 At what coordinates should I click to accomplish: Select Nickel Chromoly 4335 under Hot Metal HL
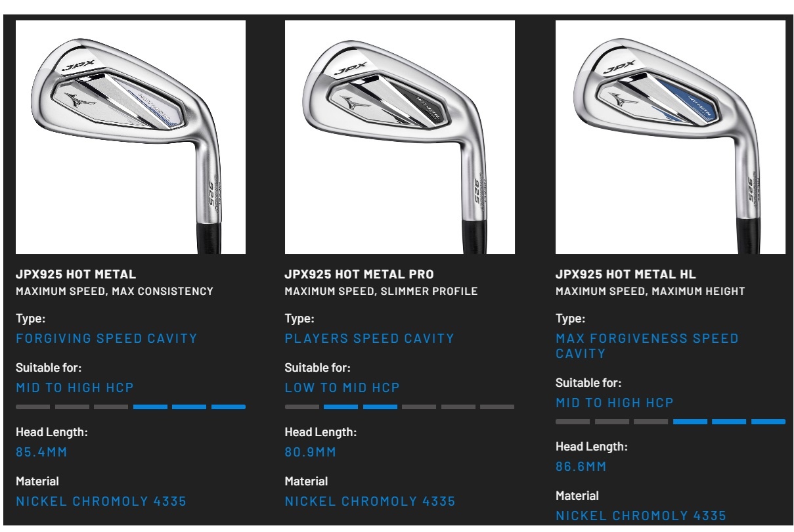point(641,516)
